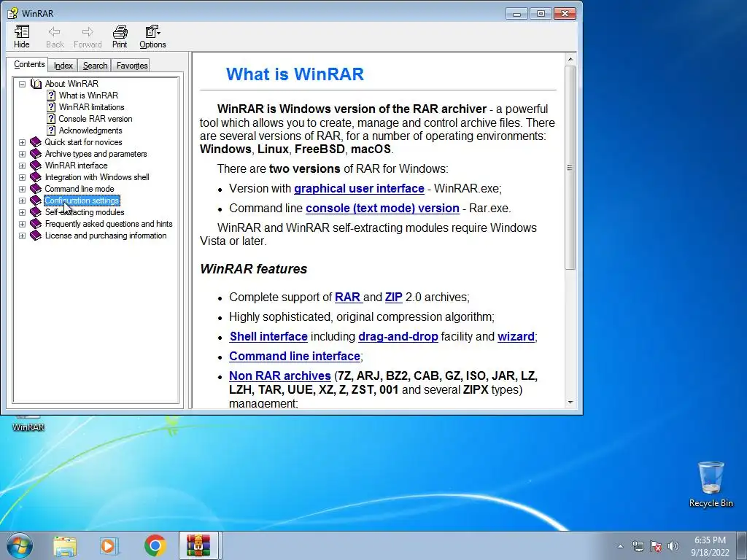Screen dimensions: 747x560
Task: Select the Self-extracting modules tree item
Action: pyautogui.click(x=85, y=212)
